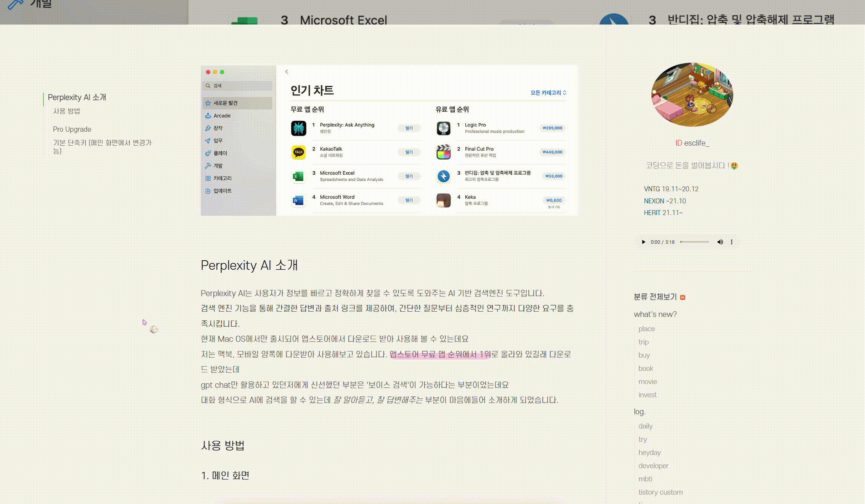The width and height of the screenshot is (865, 504).
Task: Click the Perplexity app icon in the free chart
Action: 299,128
